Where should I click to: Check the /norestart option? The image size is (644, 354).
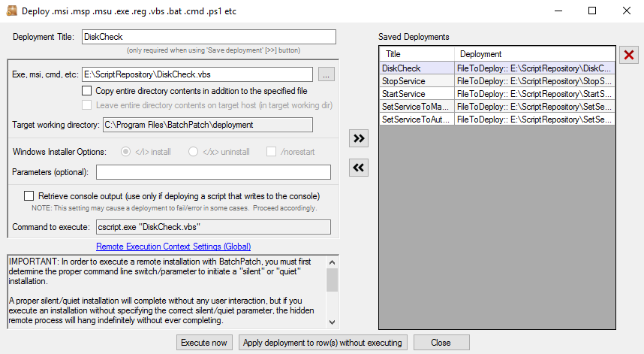point(271,152)
